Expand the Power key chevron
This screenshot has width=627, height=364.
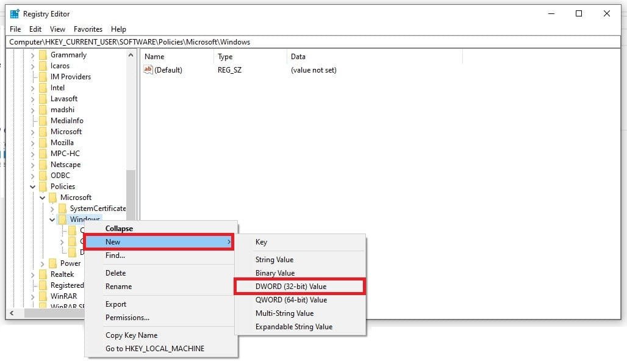pos(42,263)
